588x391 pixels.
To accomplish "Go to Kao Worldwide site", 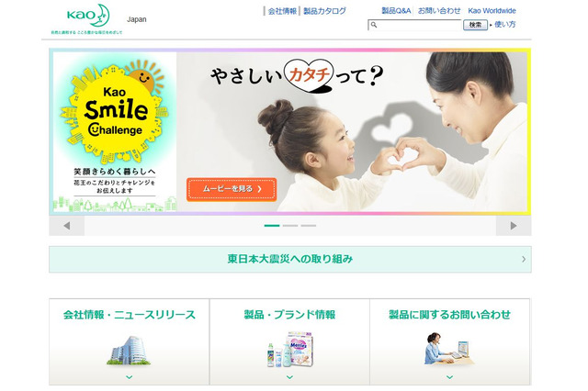I will point(492,11).
